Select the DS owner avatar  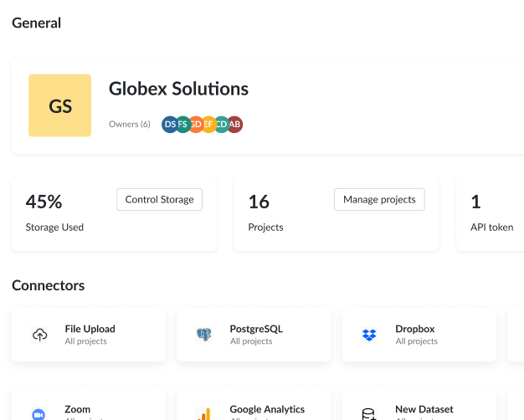[x=169, y=124]
